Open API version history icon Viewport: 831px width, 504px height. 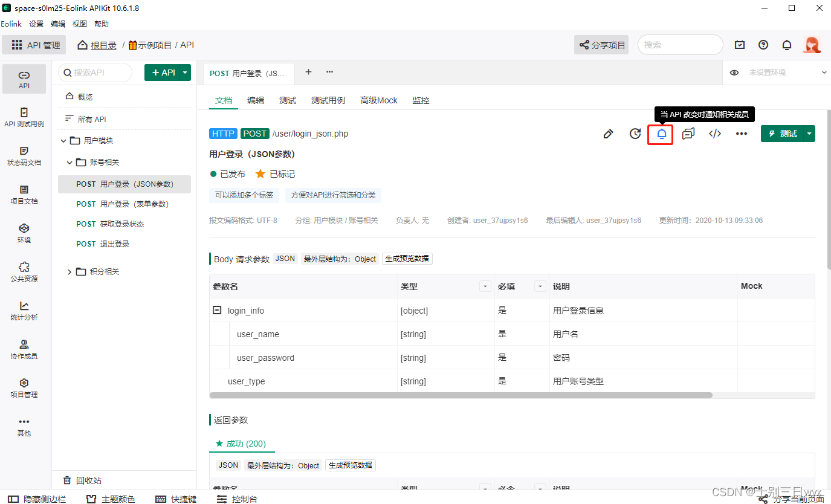635,134
